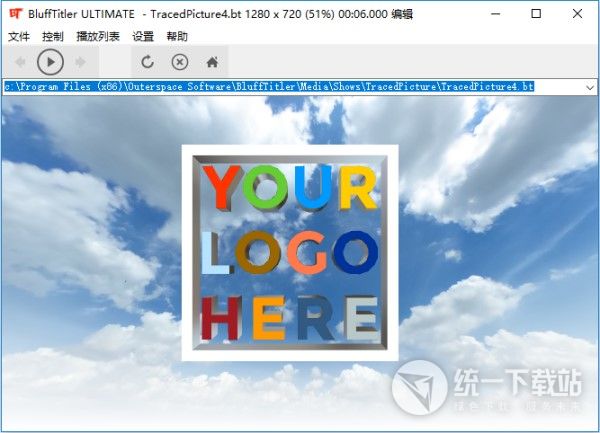Open the 设置 menu
This screenshot has width=600, height=433.
pyautogui.click(x=143, y=36)
